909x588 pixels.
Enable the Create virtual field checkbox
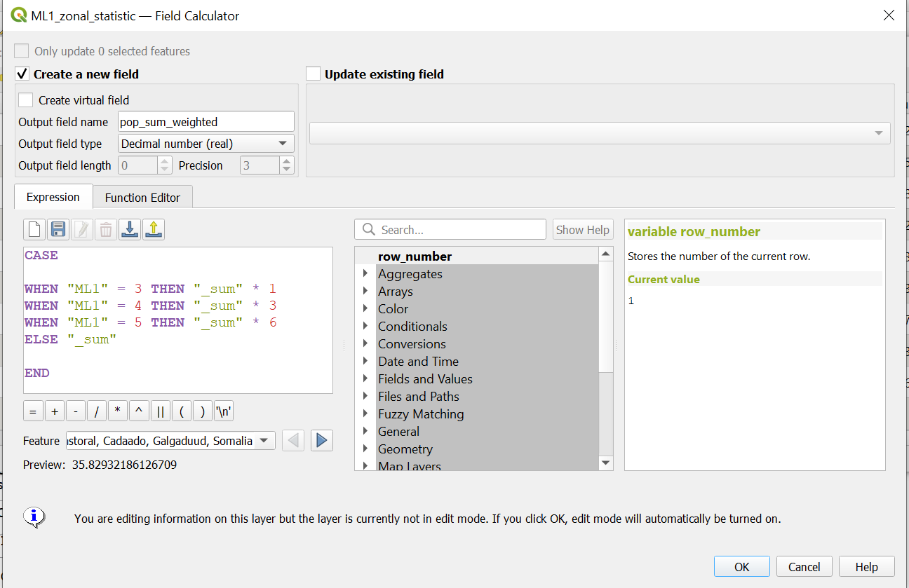click(x=26, y=100)
